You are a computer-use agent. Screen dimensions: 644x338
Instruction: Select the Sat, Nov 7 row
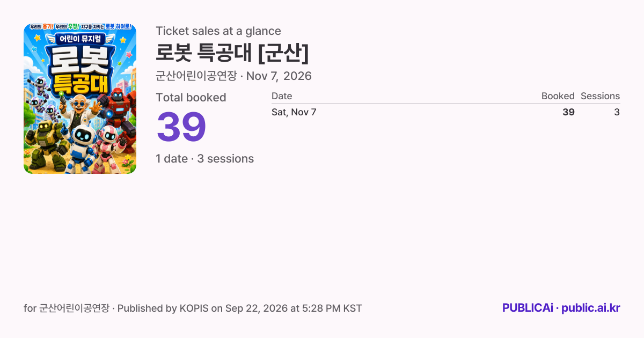[x=445, y=112]
